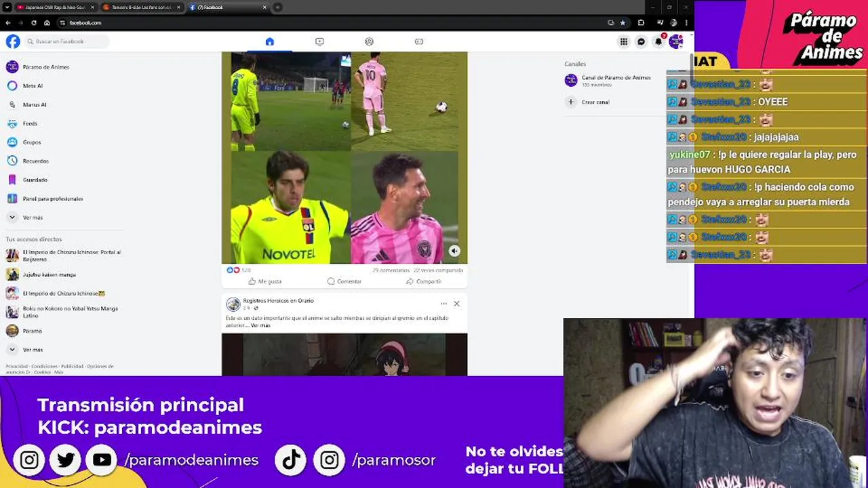Open Recuerdos in the left sidebar

(x=28, y=161)
